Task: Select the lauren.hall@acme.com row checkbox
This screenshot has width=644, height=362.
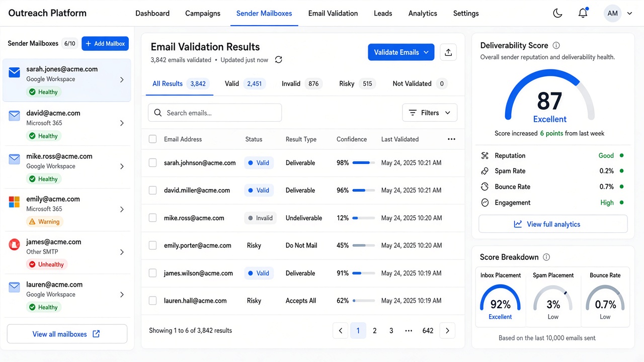Action: pyautogui.click(x=153, y=301)
